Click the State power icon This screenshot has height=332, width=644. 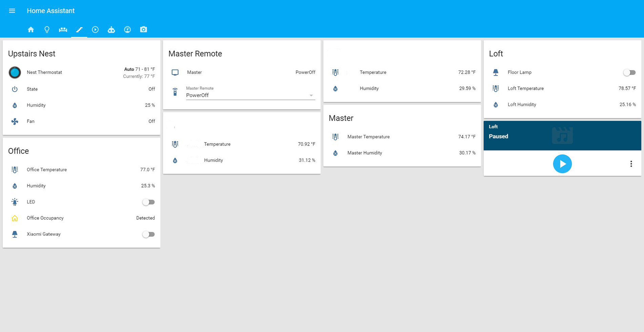(15, 89)
